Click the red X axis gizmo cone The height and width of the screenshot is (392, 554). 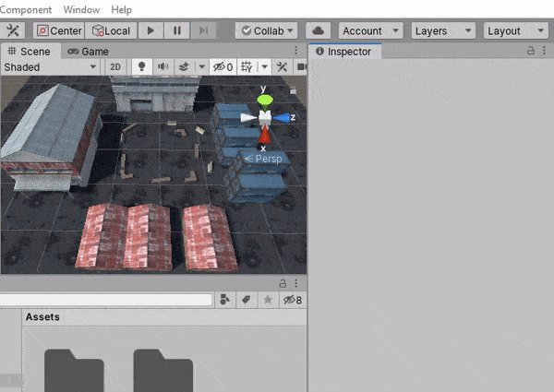click(264, 135)
